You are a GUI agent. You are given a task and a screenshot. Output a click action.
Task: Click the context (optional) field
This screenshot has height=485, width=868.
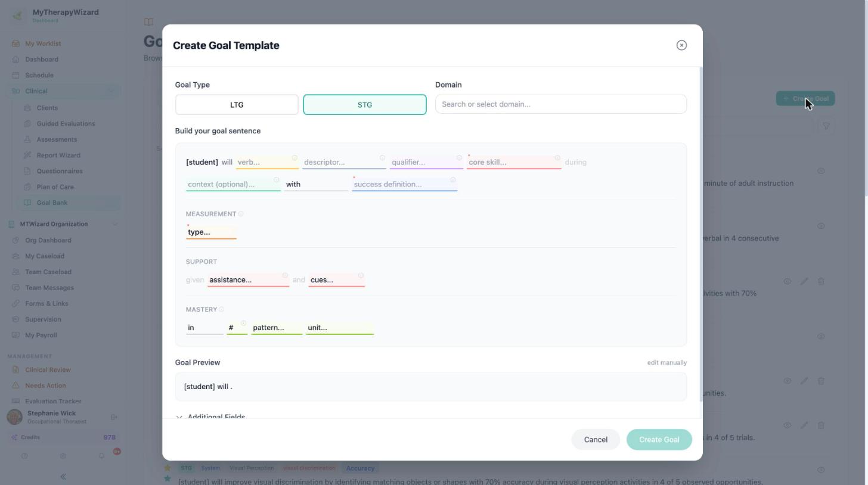coord(233,184)
